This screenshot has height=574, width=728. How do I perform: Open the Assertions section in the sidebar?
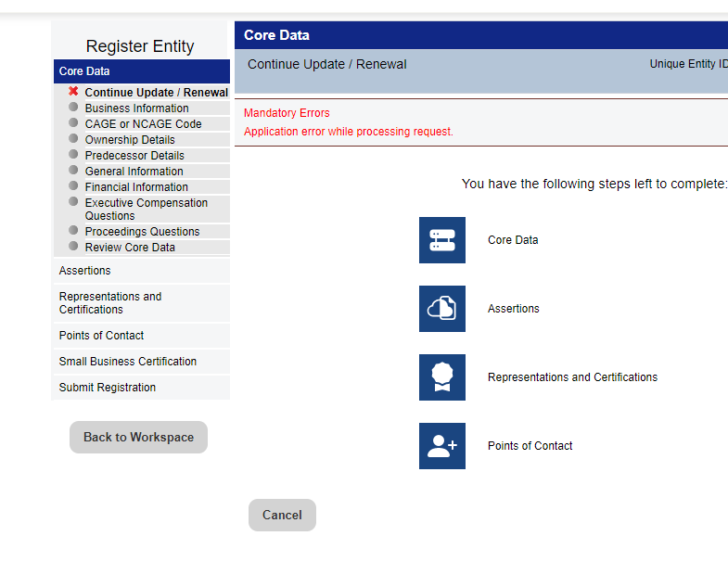click(x=142, y=270)
